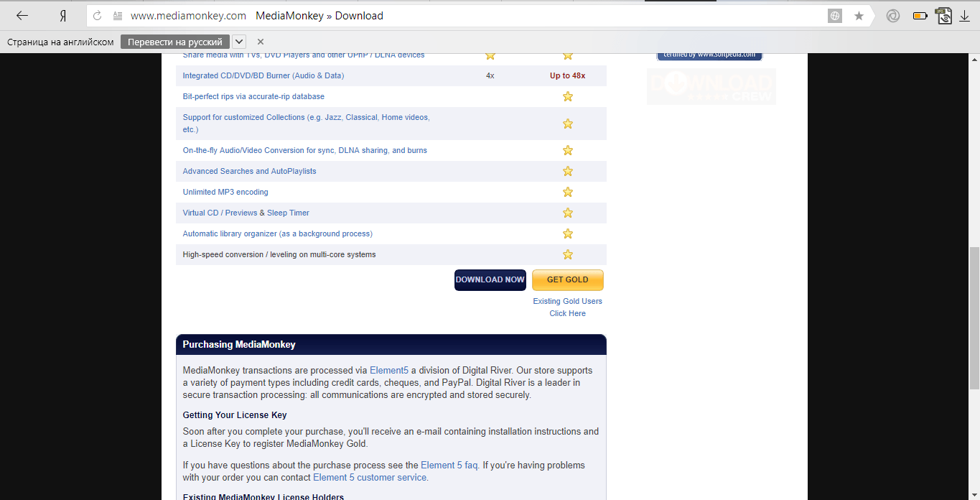Go back with the browser back arrow
Image resolution: width=980 pixels, height=500 pixels.
(x=22, y=16)
